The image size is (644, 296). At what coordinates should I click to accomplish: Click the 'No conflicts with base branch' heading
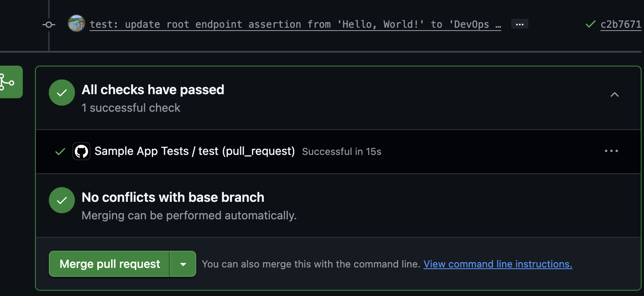[x=173, y=197]
